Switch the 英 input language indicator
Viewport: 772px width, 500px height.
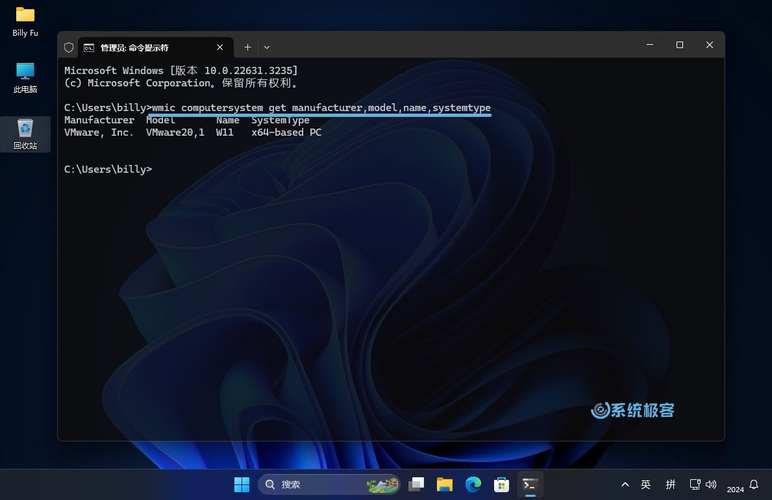[646, 485]
